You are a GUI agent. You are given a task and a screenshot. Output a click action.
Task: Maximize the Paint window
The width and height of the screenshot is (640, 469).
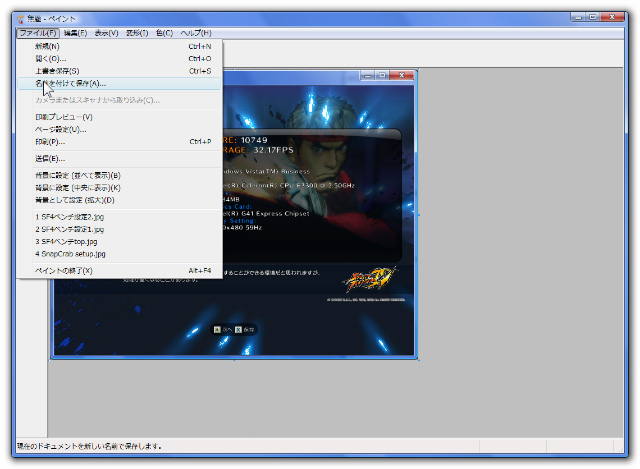click(593, 17)
